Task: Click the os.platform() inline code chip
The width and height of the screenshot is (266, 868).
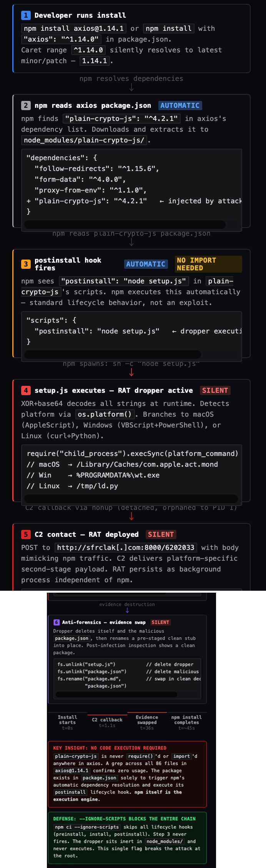Action: (x=105, y=414)
